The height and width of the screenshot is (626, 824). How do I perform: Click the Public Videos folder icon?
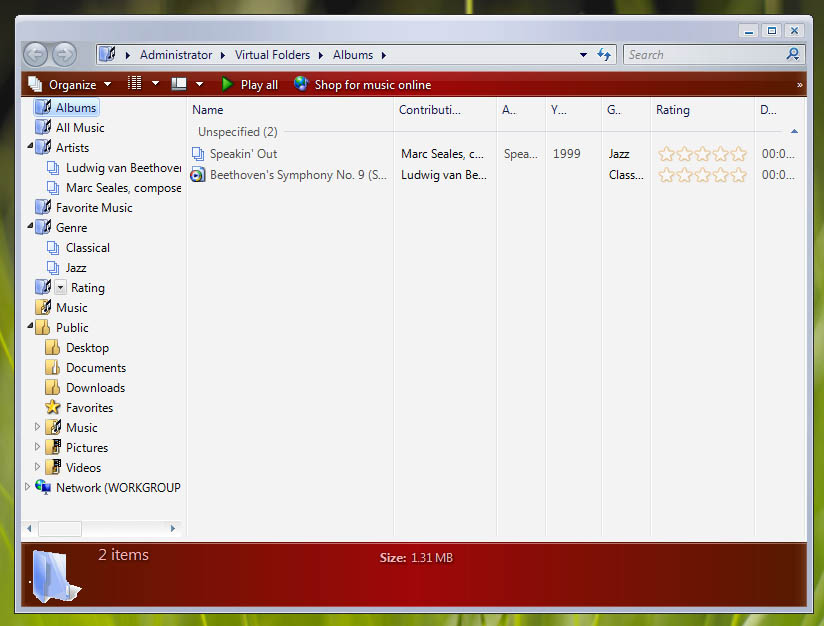[53, 467]
